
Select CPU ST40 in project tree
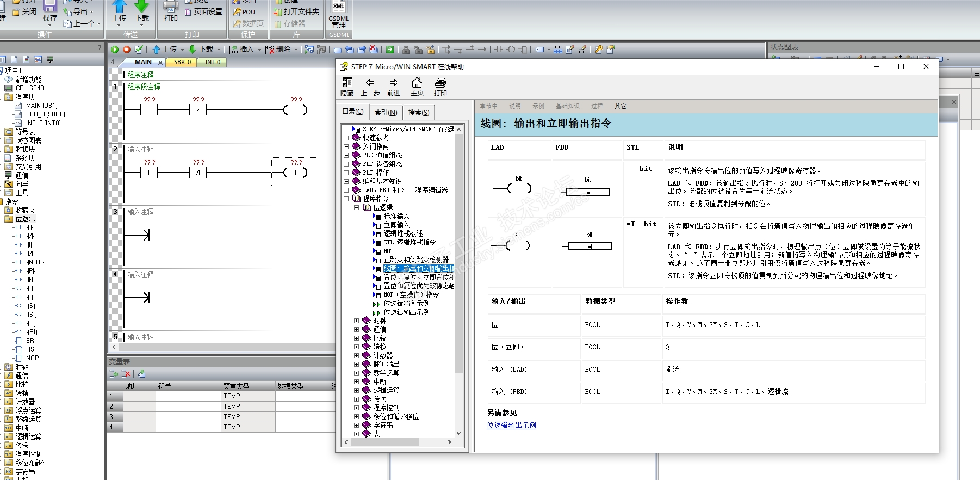tap(29, 88)
